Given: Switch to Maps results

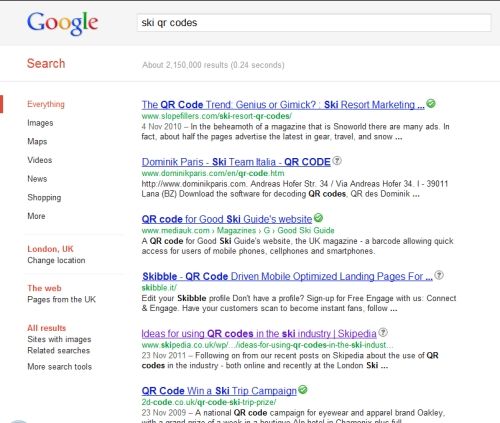Looking at the screenshot, I should [x=37, y=142].
